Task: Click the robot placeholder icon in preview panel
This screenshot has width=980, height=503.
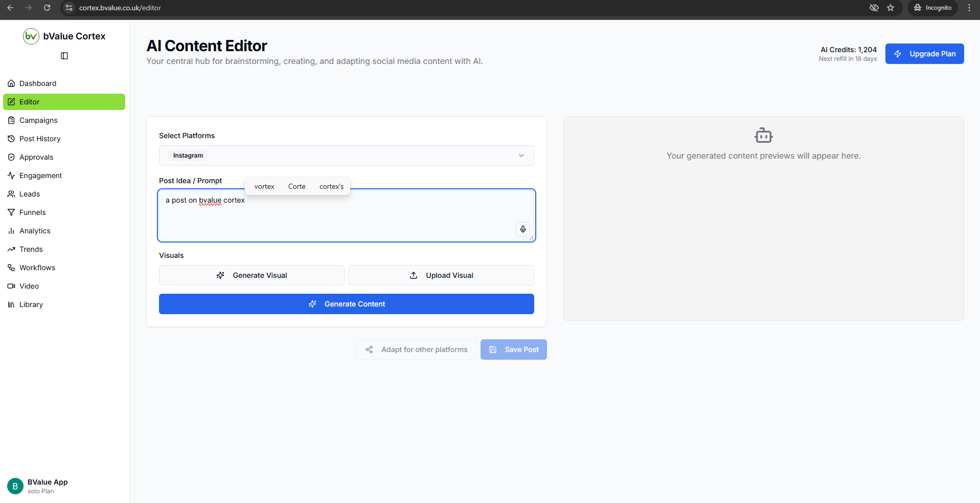Action: (763, 135)
